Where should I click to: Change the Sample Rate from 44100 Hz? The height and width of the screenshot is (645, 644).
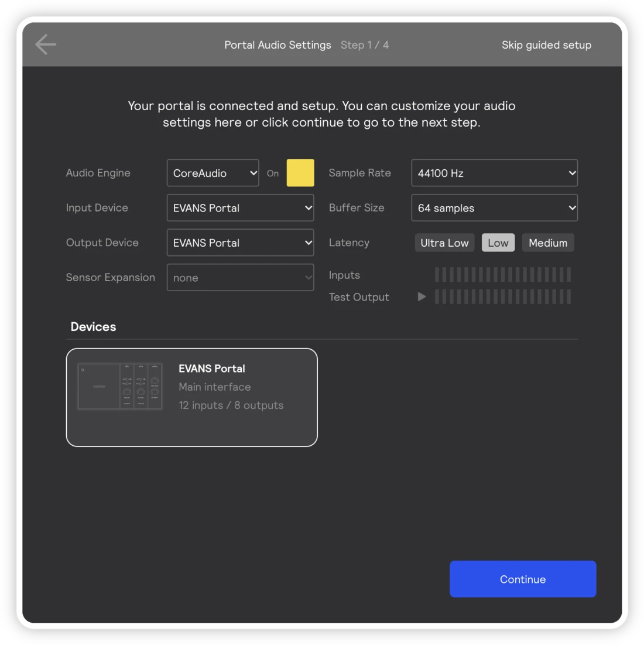click(494, 173)
